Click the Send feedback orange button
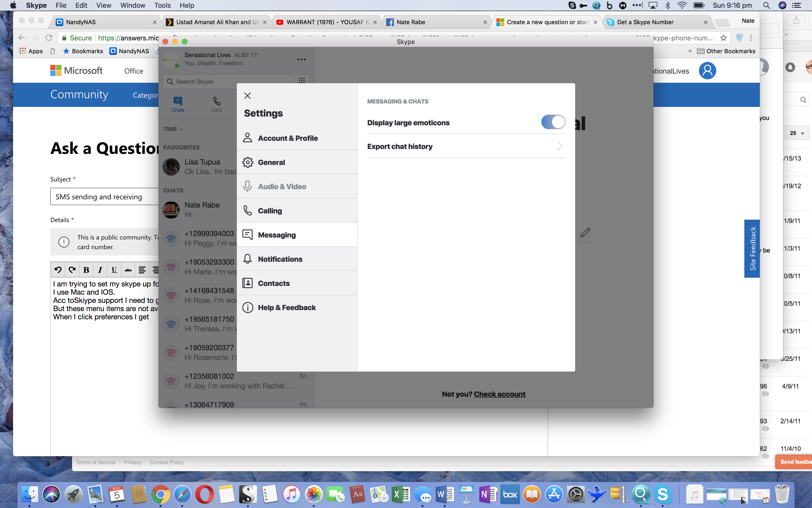This screenshot has height=508, width=812. (x=794, y=462)
